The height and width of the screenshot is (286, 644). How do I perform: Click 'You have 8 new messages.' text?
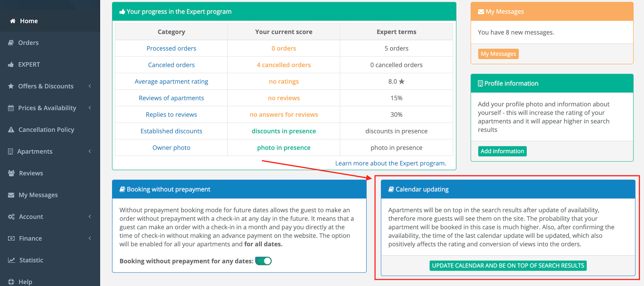(x=516, y=32)
